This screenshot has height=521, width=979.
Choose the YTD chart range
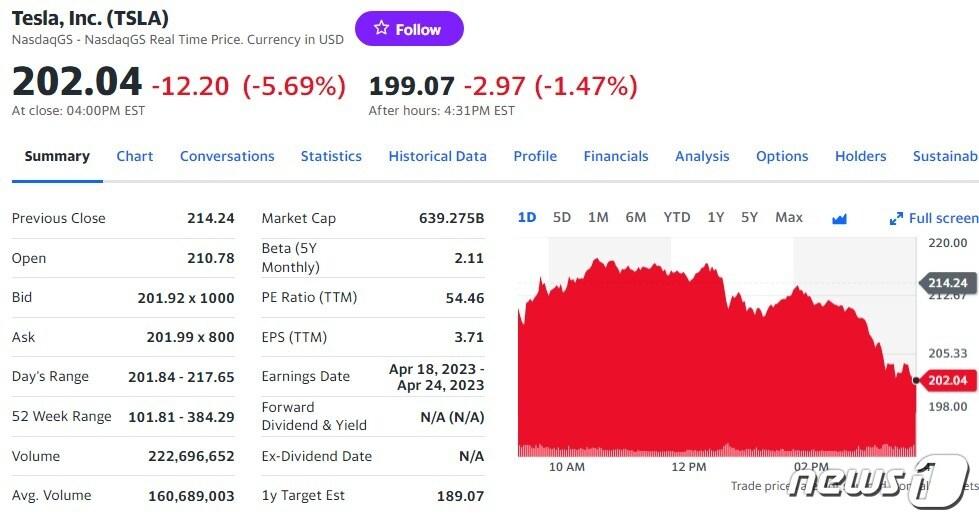pyautogui.click(x=677, y=217)
